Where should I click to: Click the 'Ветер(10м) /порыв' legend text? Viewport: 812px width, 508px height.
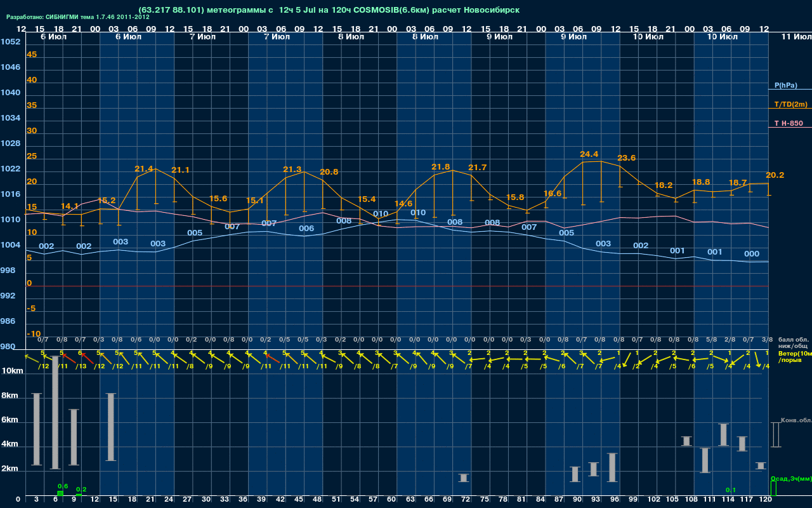click(795, 356)
